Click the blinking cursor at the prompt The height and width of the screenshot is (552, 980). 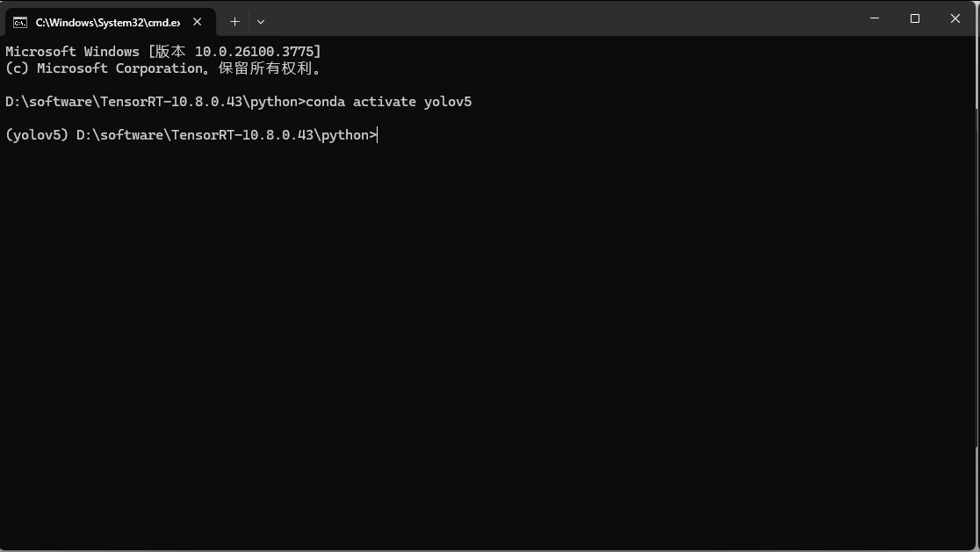tap(377, 134)
